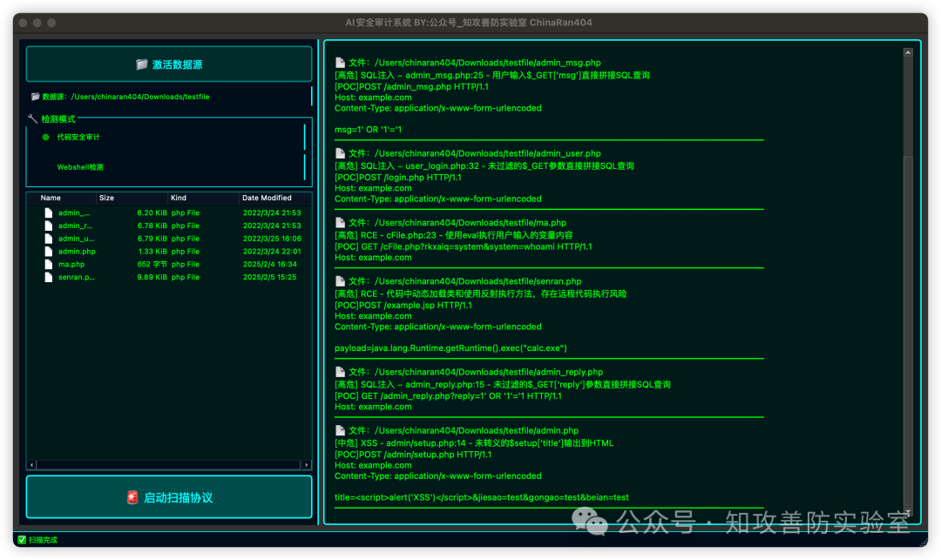The height and width of the screenshot is (560, 941).
Task: Click the 激活数据源 button
Action: (x=169, y=64)
